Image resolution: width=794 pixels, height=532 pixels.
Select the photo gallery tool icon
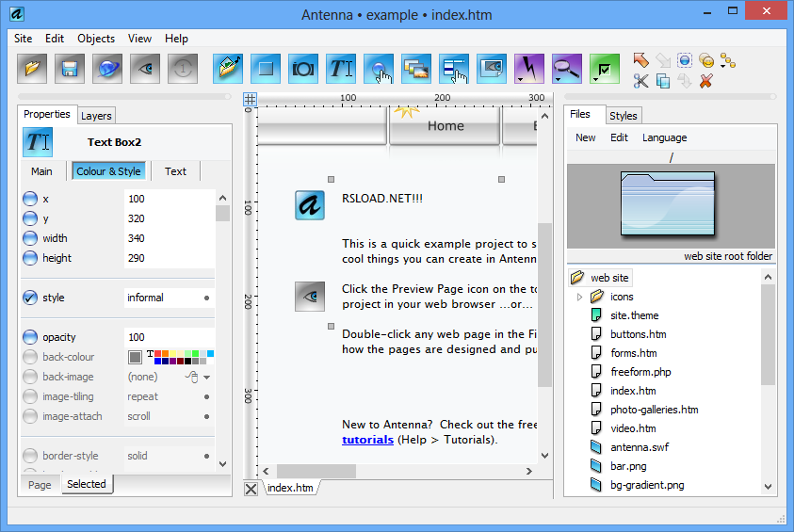(x=416, y=69)
